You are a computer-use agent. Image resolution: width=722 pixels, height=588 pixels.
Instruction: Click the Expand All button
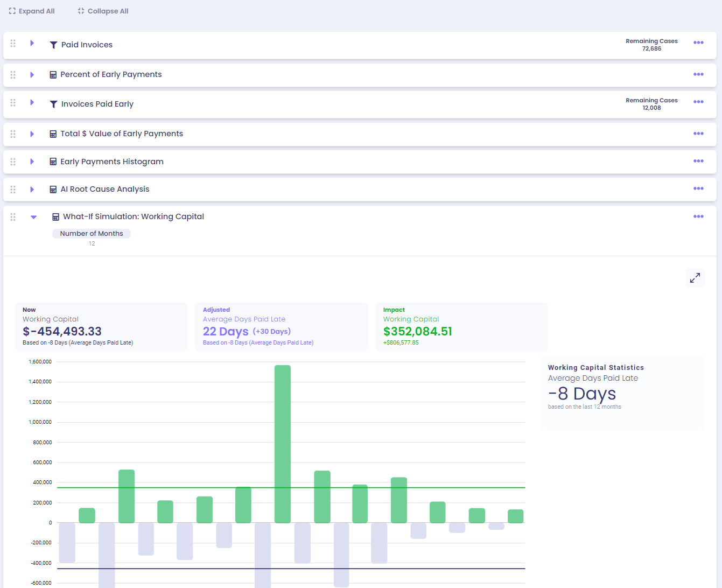(x=32, y=11)
